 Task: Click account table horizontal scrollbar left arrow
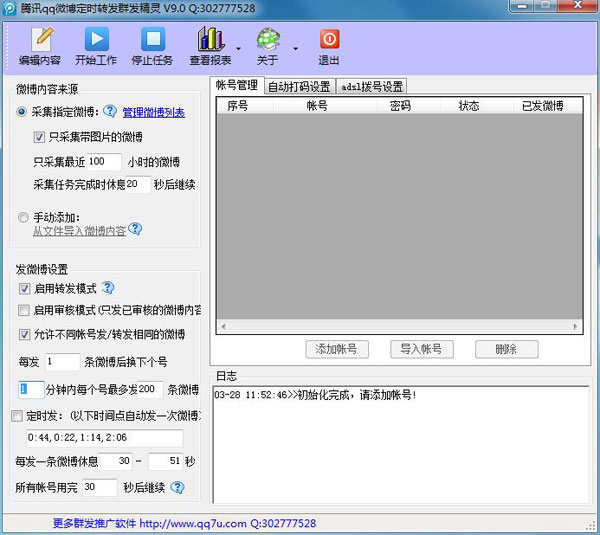click(x=223, y=326)
